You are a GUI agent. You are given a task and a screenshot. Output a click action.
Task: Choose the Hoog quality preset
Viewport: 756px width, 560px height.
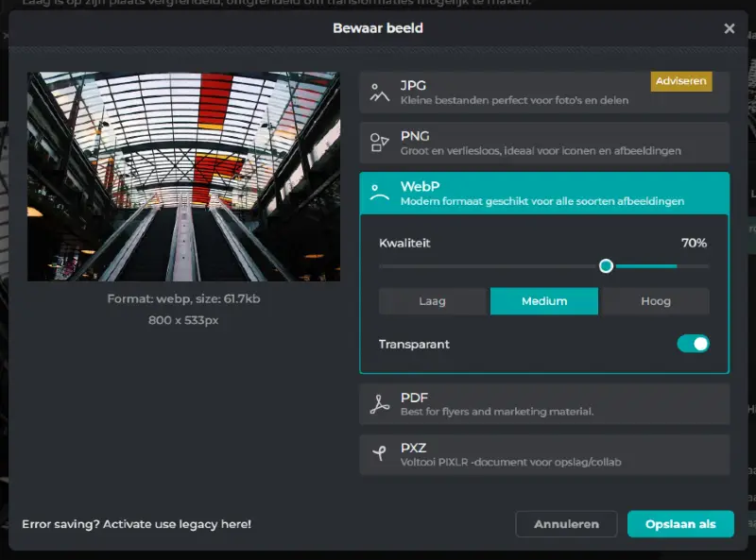655,301
